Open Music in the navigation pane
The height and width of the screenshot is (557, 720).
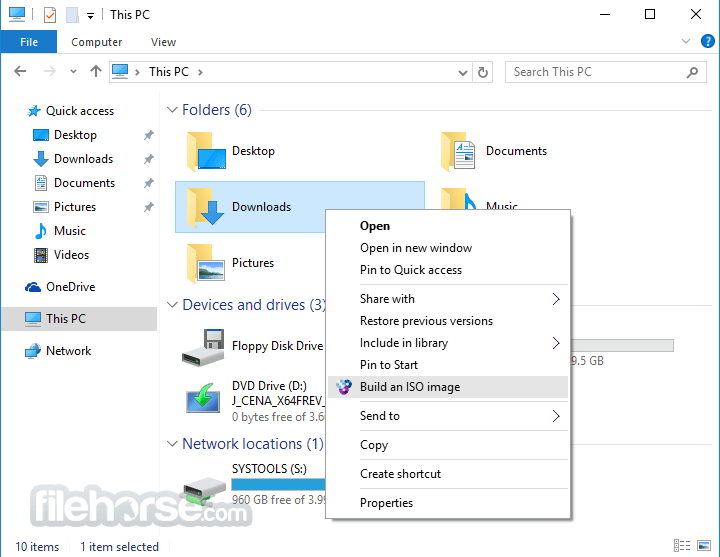[x=59, y=231]
